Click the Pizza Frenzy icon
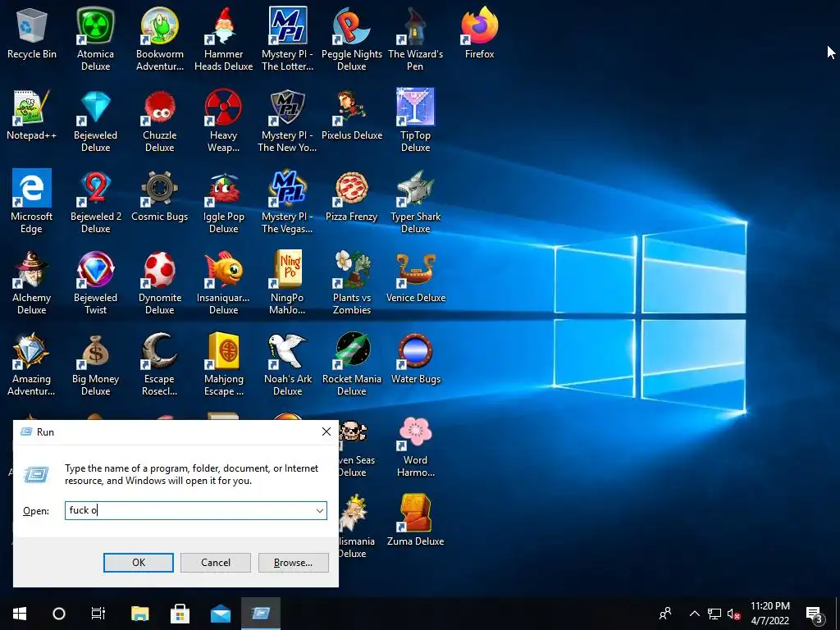This screenshot has width=840, height=630. (x=351, y=195)
